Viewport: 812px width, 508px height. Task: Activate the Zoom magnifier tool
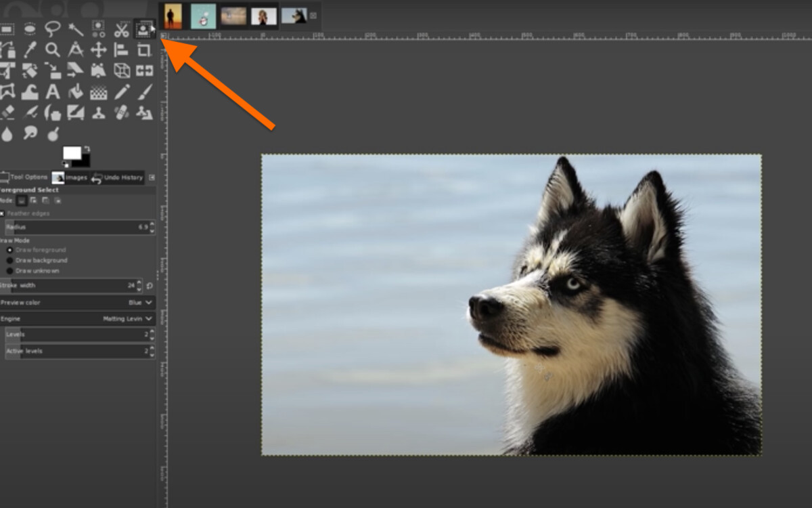(x=52, y=49)
